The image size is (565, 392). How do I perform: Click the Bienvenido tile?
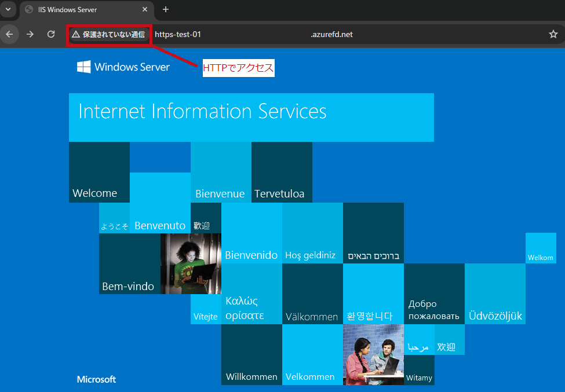(x=251, y=233)
